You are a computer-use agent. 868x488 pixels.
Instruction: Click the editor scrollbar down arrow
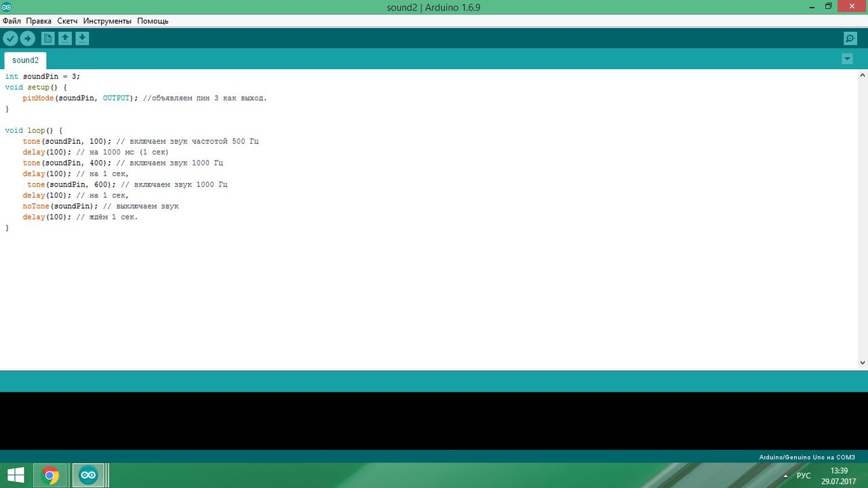(863, 363)
